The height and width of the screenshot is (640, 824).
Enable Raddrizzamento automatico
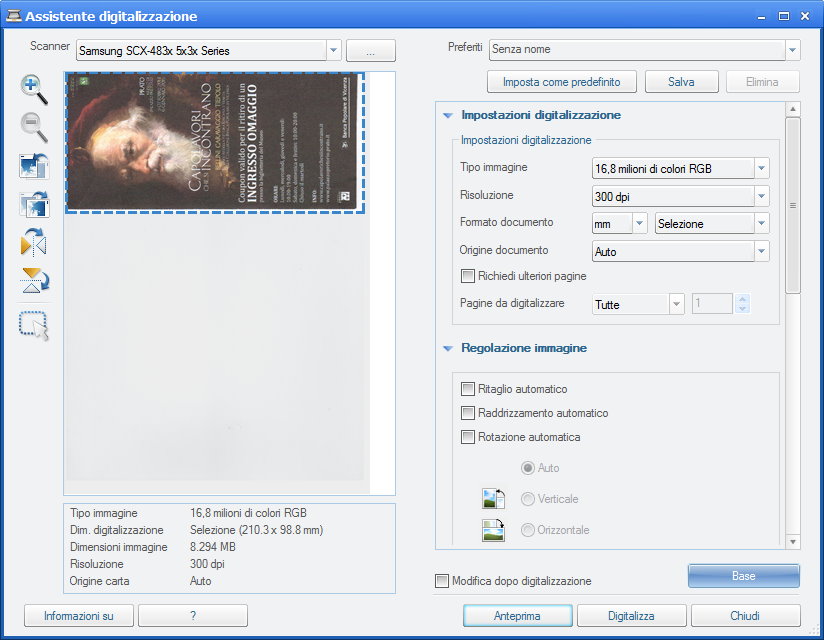pyautogui.click(x=467, y=413)
